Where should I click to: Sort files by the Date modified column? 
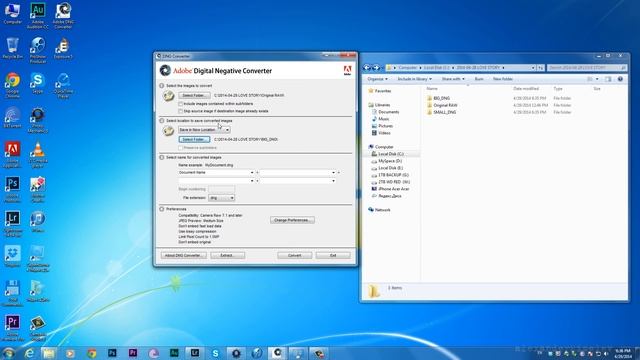[x=526, y=89]
